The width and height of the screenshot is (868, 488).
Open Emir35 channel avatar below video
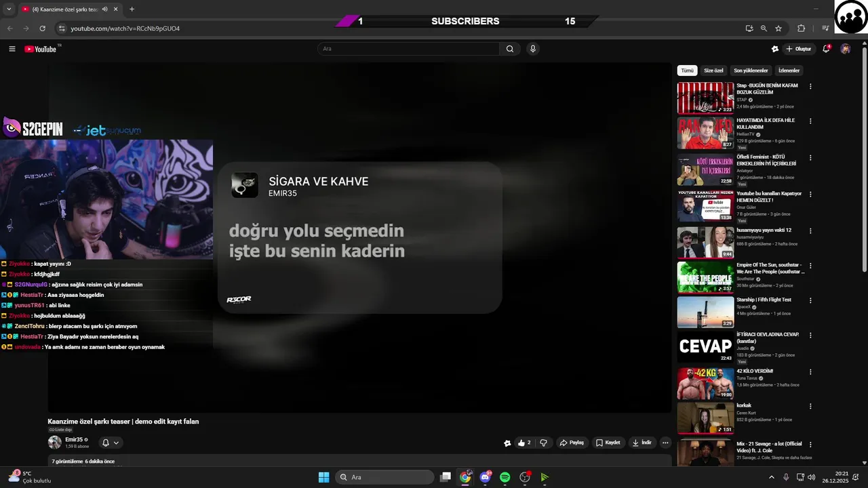coord(54,443)
